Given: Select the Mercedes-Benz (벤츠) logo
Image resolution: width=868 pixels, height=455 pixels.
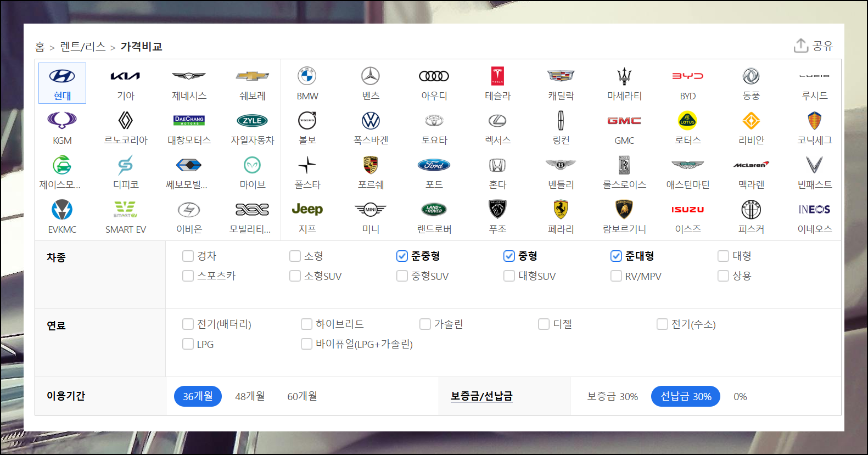Looking at the screenshot, I should (371, 76).
